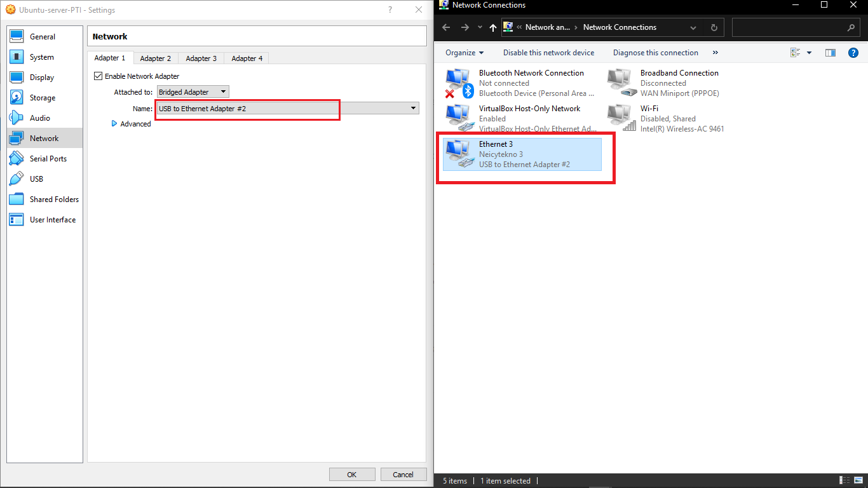
Task: Toggle the preview pane icon
Action: [x=830, y=53]
